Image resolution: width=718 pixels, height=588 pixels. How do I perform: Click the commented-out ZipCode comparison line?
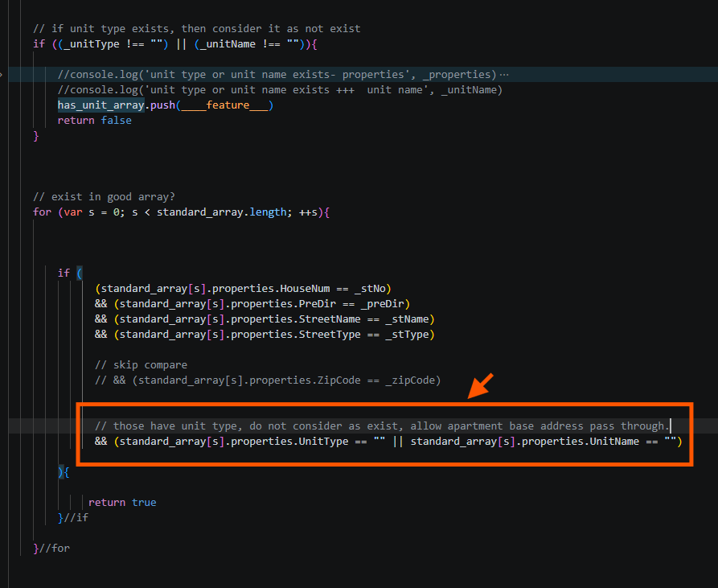pyautogui.click(x=268, y=380)
